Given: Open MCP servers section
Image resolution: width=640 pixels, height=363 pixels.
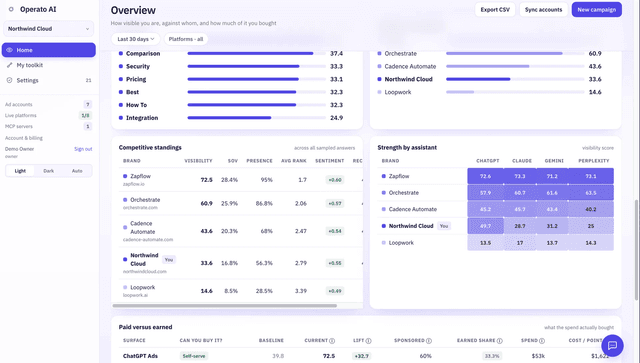Looking at the screenshot, I should (x=49, y=127).
